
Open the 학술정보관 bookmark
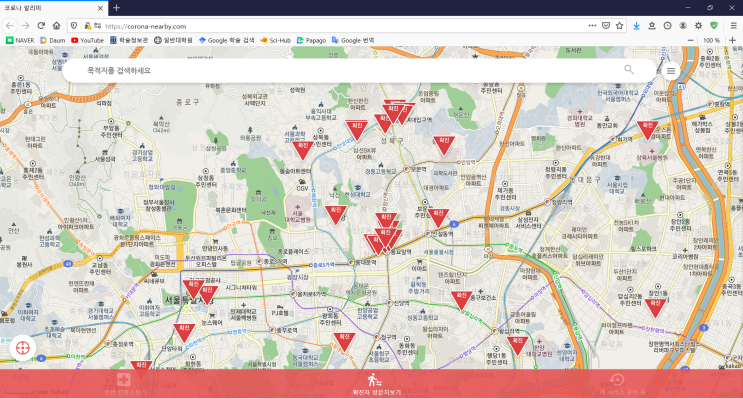[129, 40]
